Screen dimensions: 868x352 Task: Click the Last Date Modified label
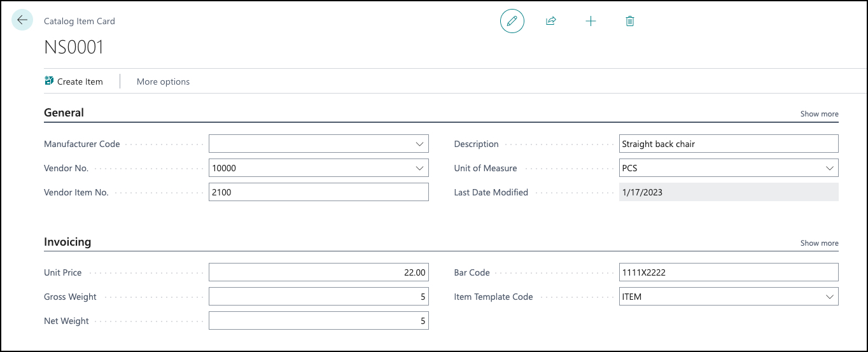[491, 192]
